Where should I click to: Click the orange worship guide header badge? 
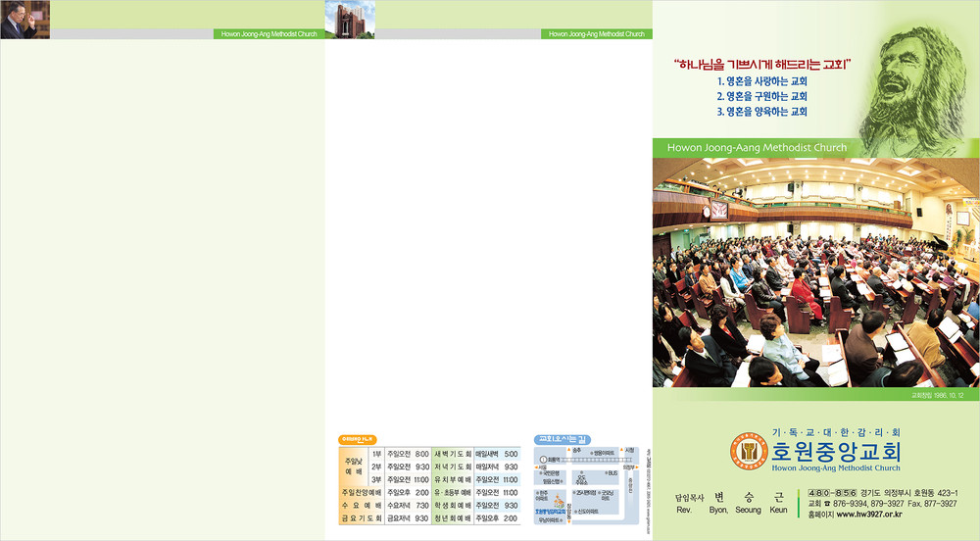point(358,439)
